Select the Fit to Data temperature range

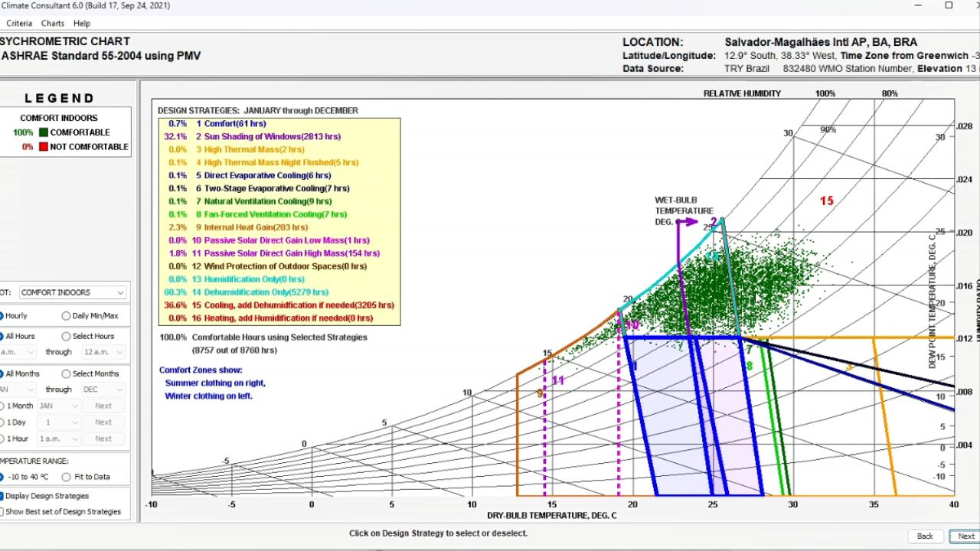67,477
